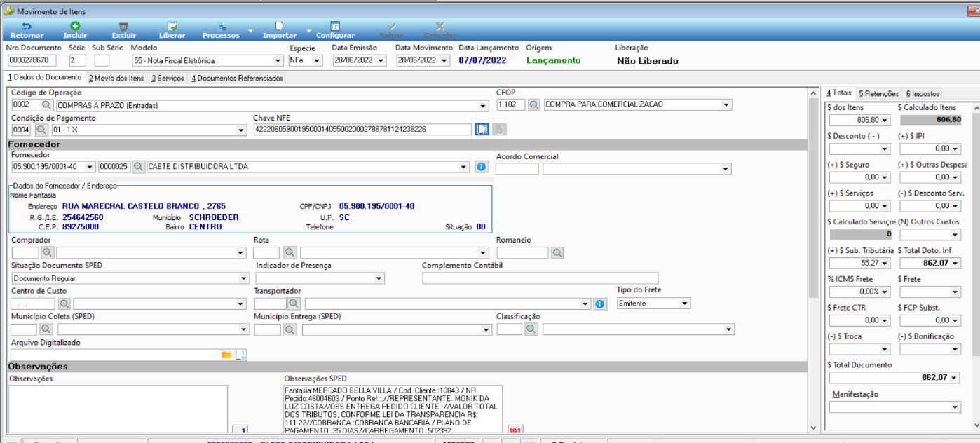The image size is (980, 443).
Task: Click the Configurar toolbar button
Action: coord(335,30)
